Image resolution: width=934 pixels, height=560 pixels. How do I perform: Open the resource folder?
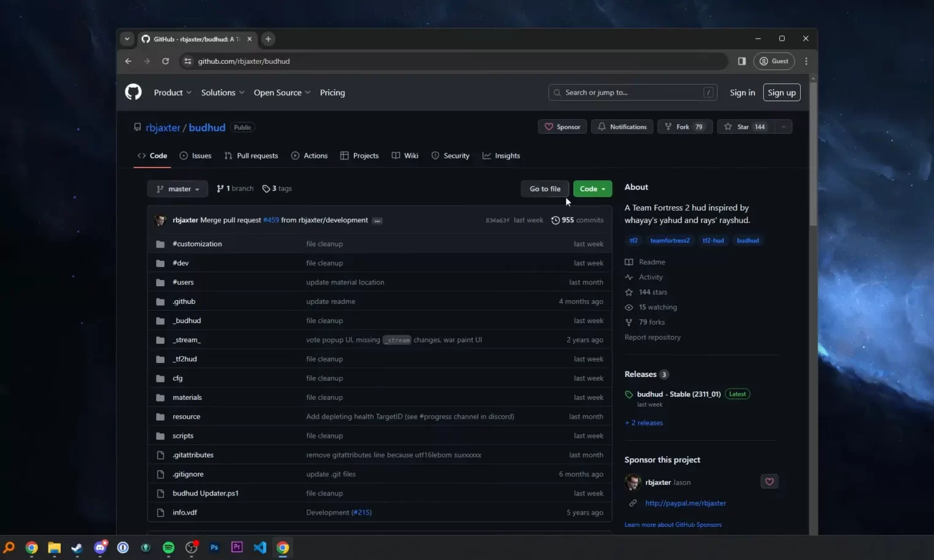pos(186,417)
